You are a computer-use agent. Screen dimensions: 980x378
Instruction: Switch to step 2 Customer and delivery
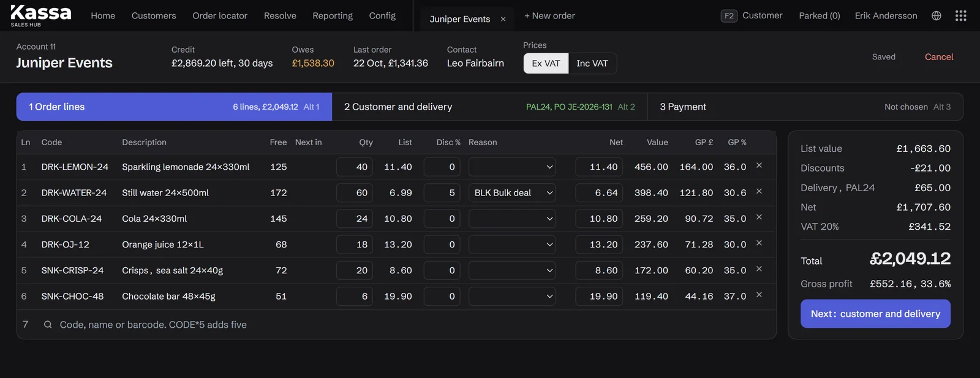click(x=489, y=107)
